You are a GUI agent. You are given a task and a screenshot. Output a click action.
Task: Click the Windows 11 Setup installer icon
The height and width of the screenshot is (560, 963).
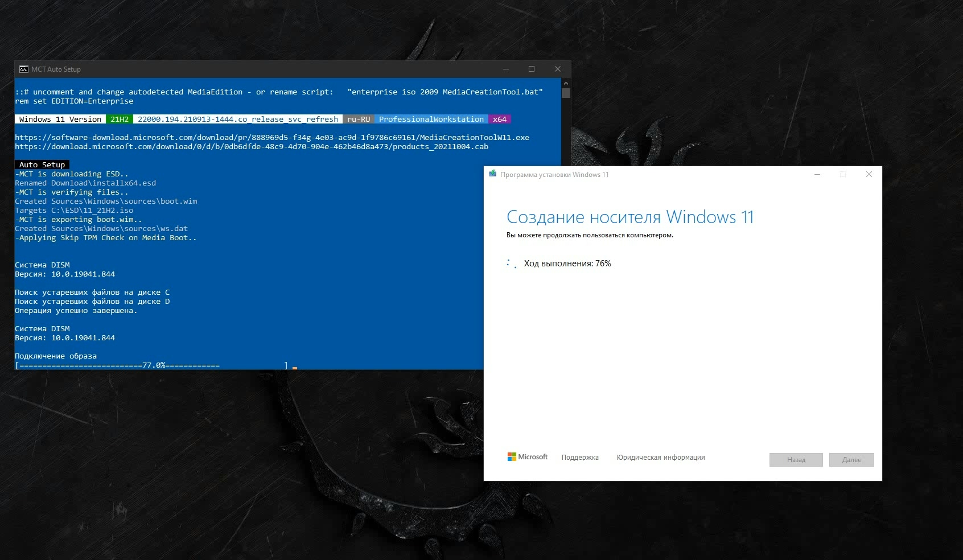click(x=493, y=174)
